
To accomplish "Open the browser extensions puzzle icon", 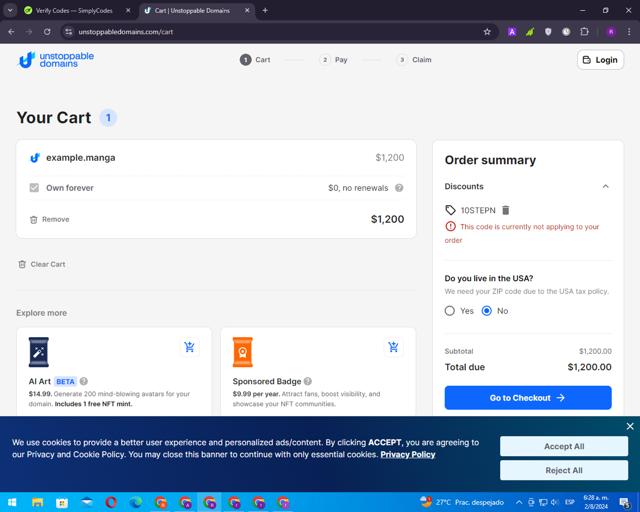I will coord(584,32).
